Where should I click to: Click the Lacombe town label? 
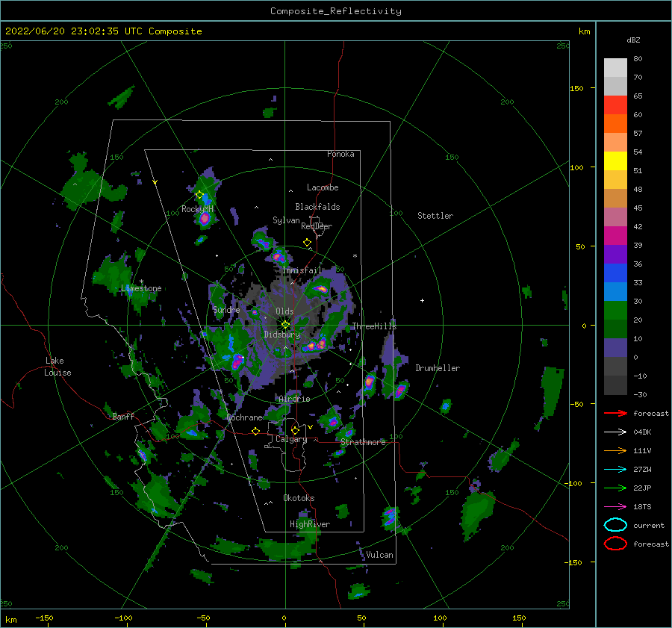point(323,187)
